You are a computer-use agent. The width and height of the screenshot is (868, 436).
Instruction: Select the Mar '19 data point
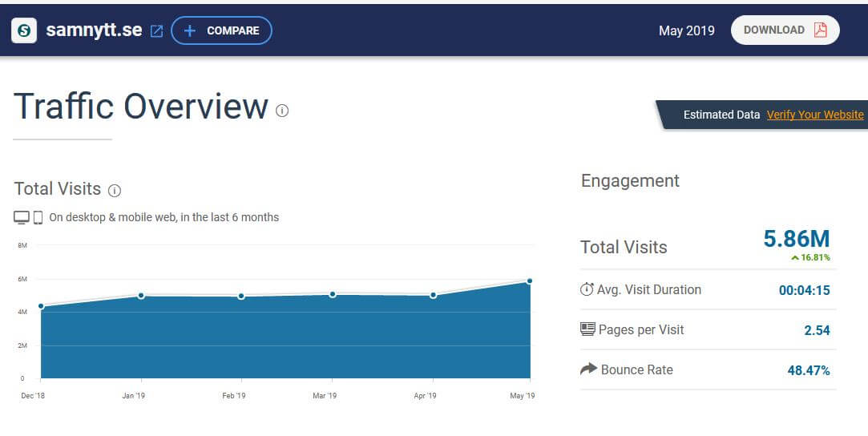click(333, 294)
